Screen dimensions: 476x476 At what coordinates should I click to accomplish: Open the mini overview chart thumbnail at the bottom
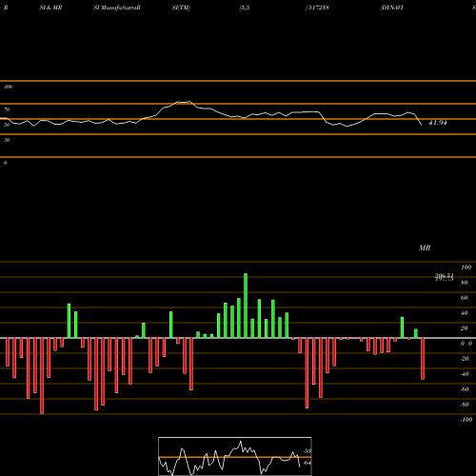235,456
